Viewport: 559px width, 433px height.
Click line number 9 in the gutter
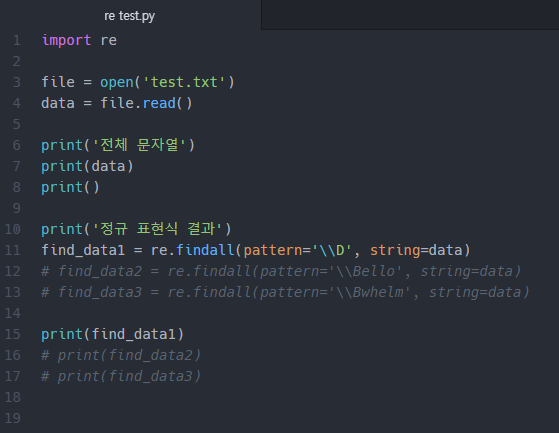[x=16, y=208]
